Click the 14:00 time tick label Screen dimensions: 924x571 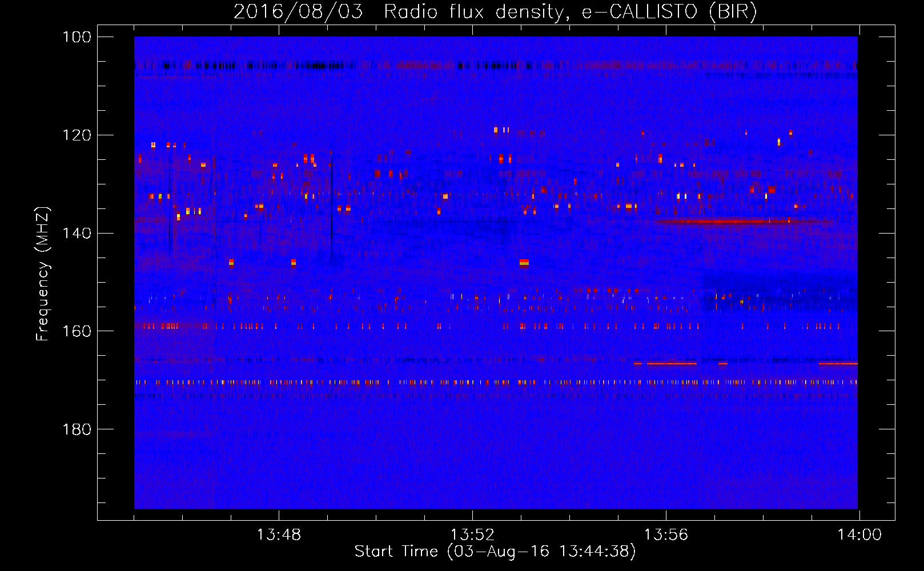859,535
